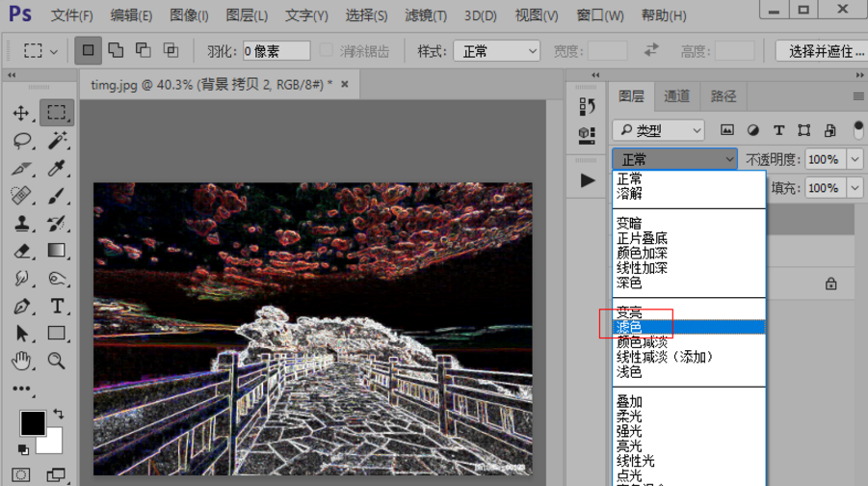Screen dimensions: 868x486
Task: Select the Move tool
Action: [x=21, y=113]
